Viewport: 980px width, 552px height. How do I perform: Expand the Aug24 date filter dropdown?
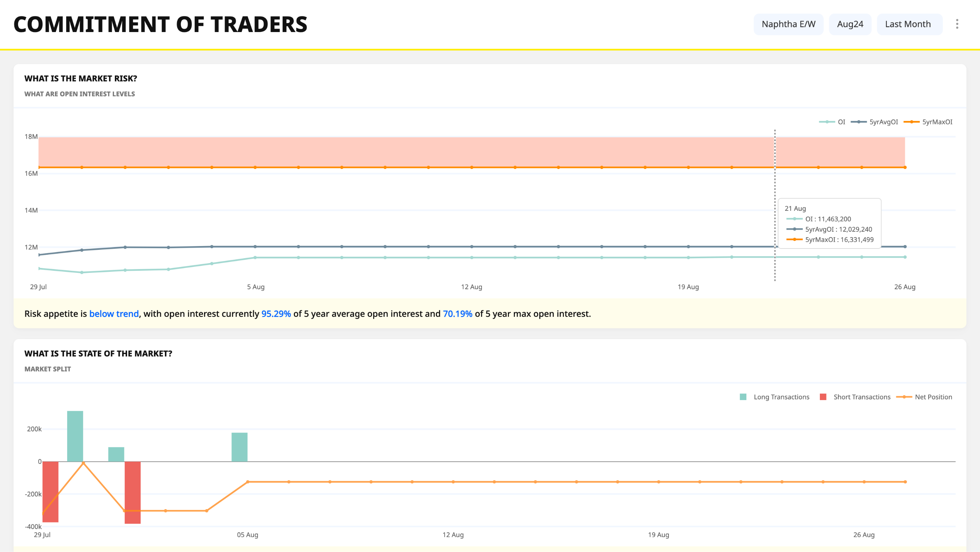(851, 24)
